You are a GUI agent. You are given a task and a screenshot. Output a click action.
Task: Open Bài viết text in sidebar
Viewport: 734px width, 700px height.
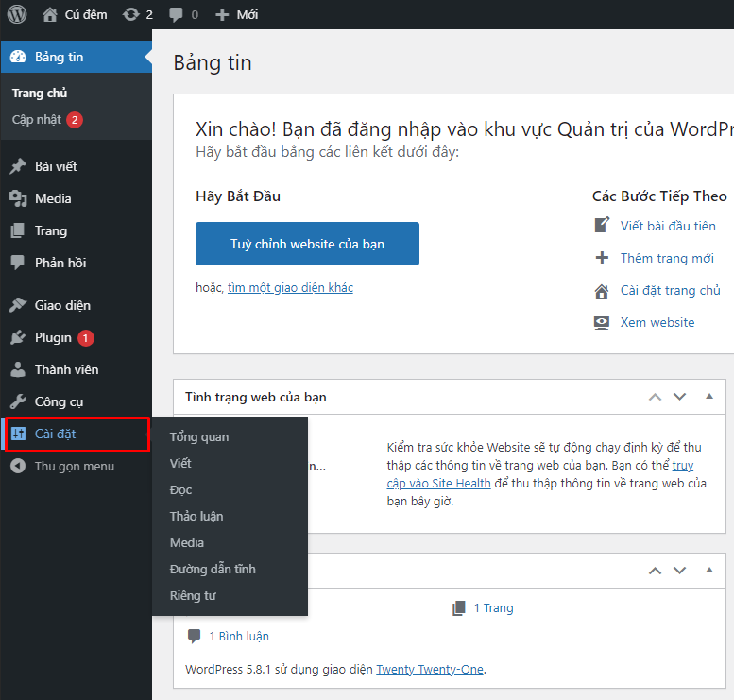pos(56,166)
